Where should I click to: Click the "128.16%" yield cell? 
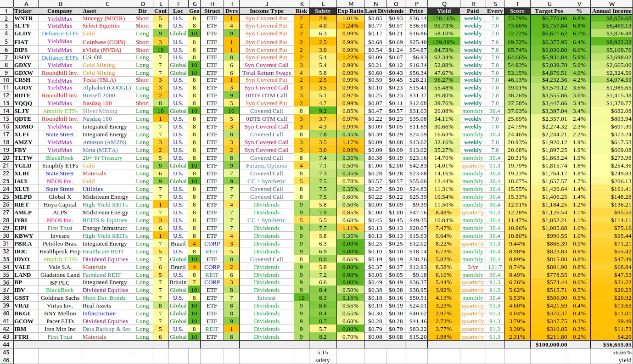444,18
